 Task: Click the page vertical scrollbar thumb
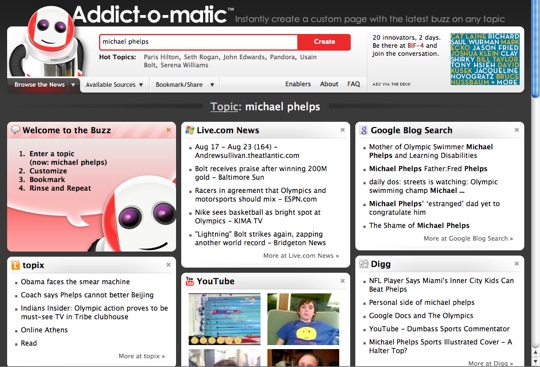point(536,48)
